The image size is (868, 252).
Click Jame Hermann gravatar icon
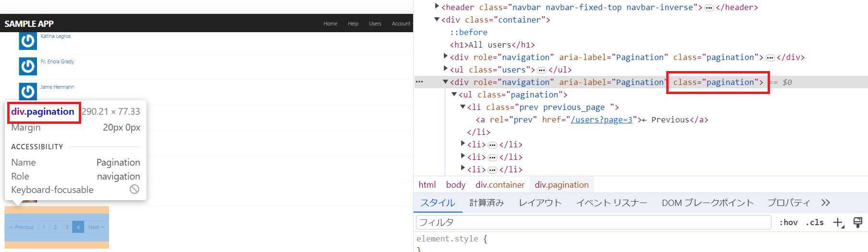[x=28, y=91]
